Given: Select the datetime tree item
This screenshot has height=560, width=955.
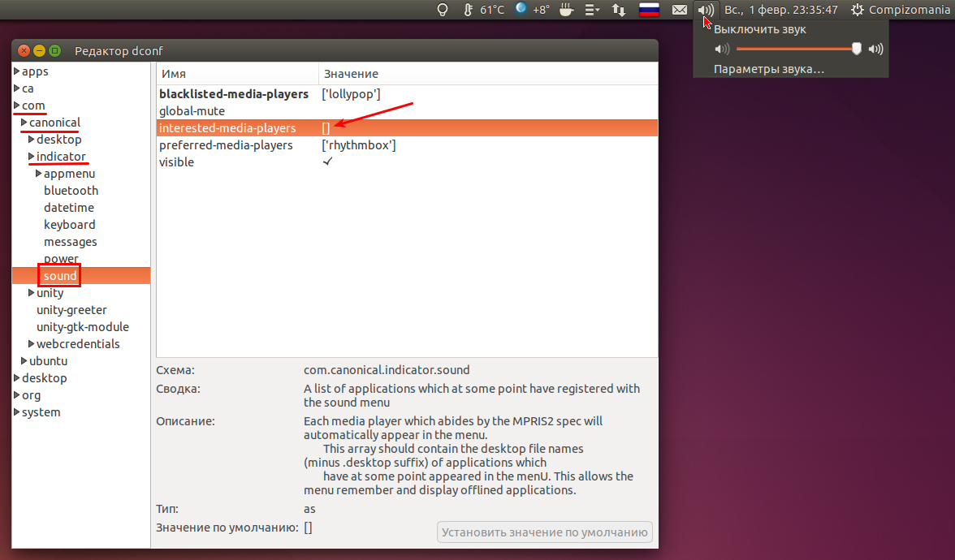Looking at the screenshot, I should click(x=69, y=208).
